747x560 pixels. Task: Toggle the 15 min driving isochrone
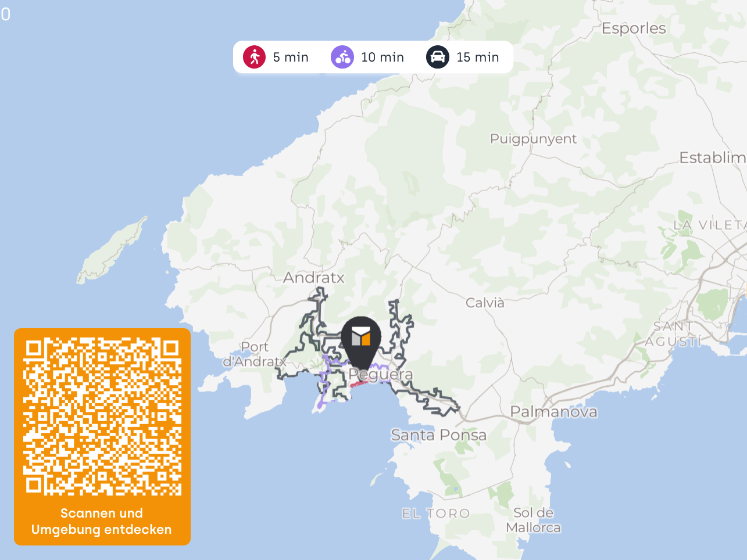tap(463, 57)
